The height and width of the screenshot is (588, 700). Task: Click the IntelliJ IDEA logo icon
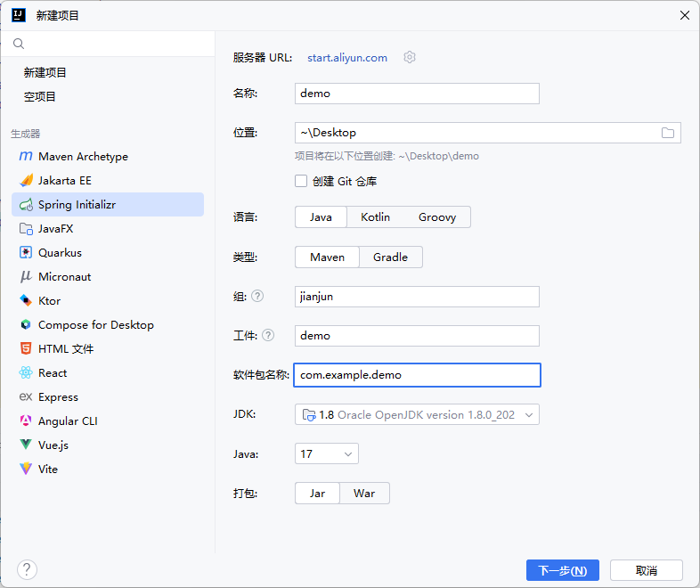point(19,15)
